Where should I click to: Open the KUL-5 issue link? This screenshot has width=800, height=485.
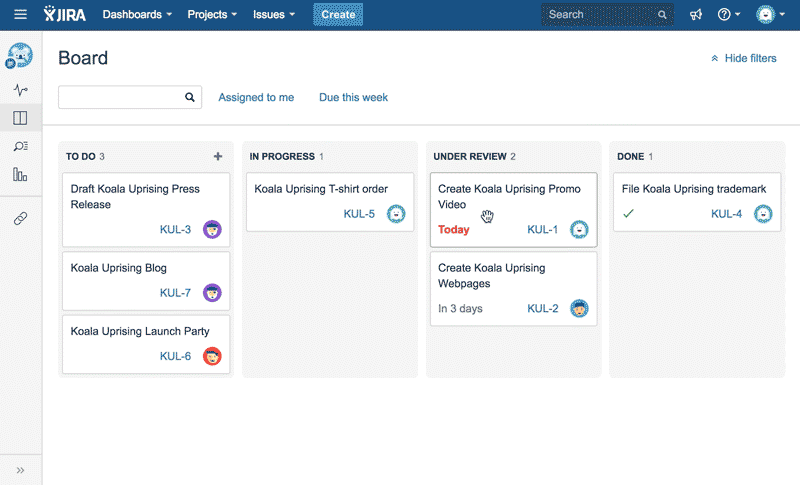[x=359, y=214]
